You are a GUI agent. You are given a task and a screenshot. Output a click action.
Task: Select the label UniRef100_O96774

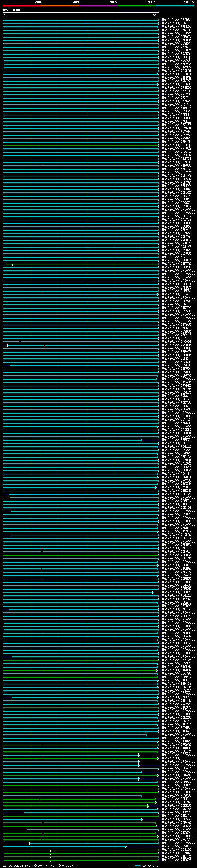177,840
